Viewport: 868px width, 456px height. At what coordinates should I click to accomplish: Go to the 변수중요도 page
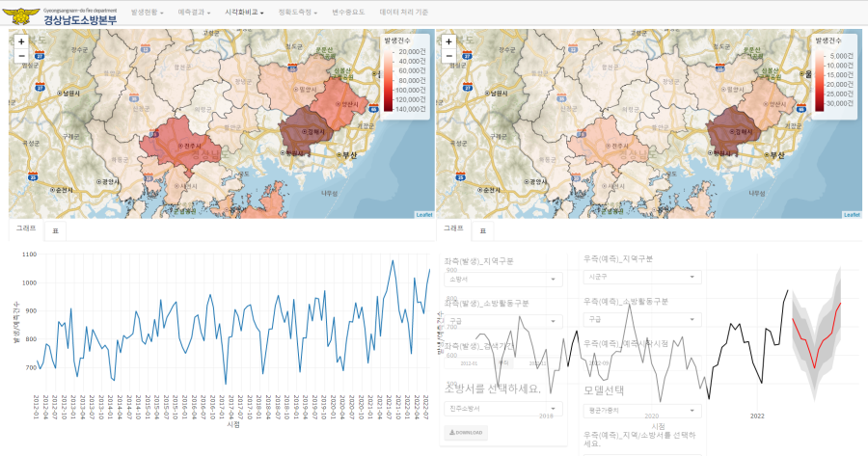coord(348,13)
